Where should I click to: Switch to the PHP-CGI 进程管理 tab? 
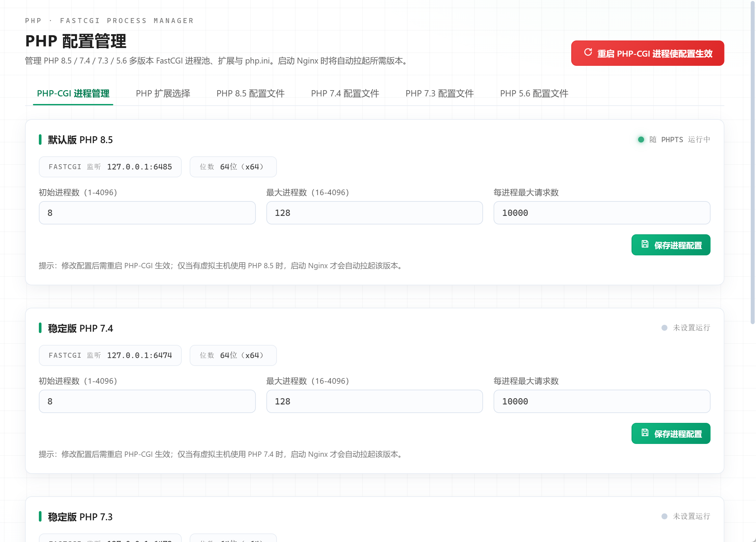(x=73, y=93)
